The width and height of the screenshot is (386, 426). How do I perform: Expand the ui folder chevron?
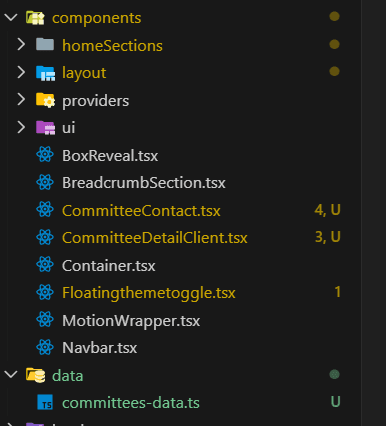21,127
